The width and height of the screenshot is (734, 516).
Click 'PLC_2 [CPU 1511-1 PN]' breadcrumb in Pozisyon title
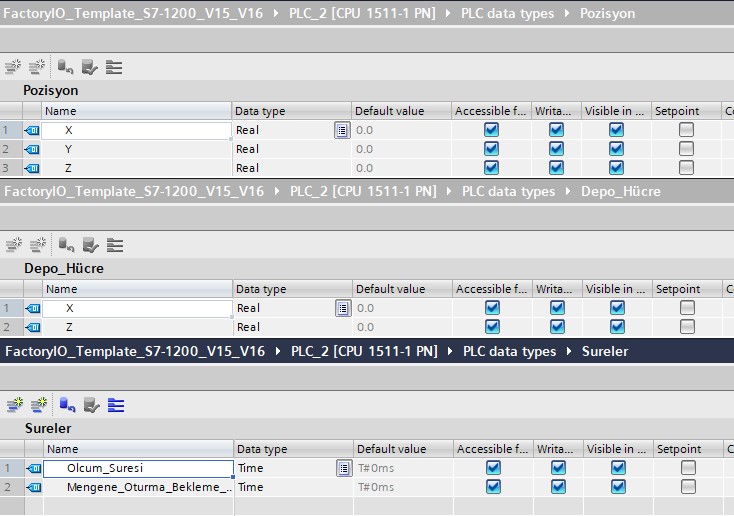click(x=363, y=14)
